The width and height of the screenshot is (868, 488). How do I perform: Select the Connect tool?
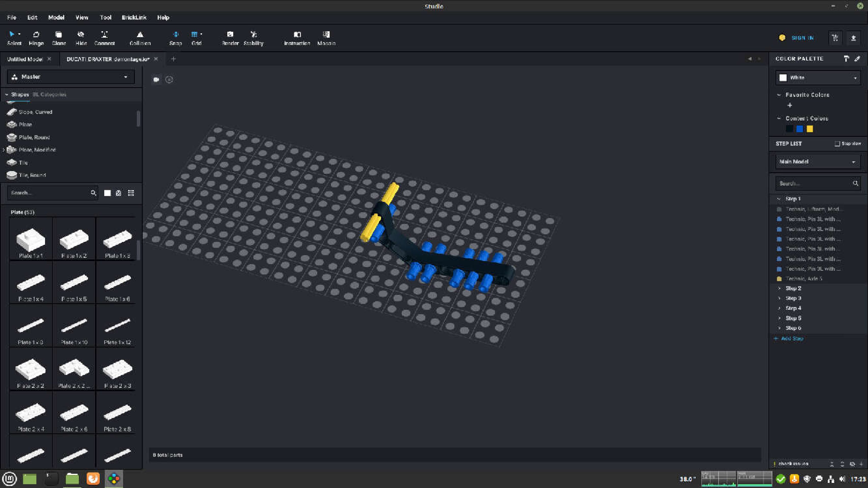105,38
